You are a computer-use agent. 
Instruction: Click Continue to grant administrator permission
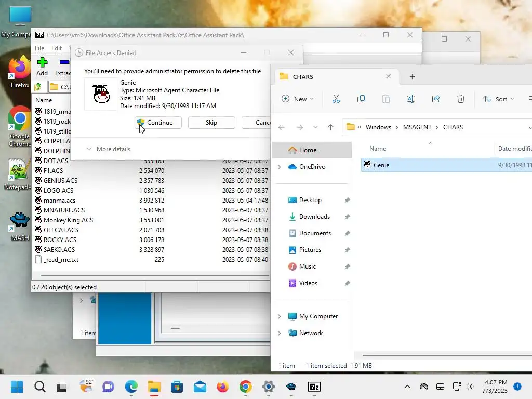158,123
